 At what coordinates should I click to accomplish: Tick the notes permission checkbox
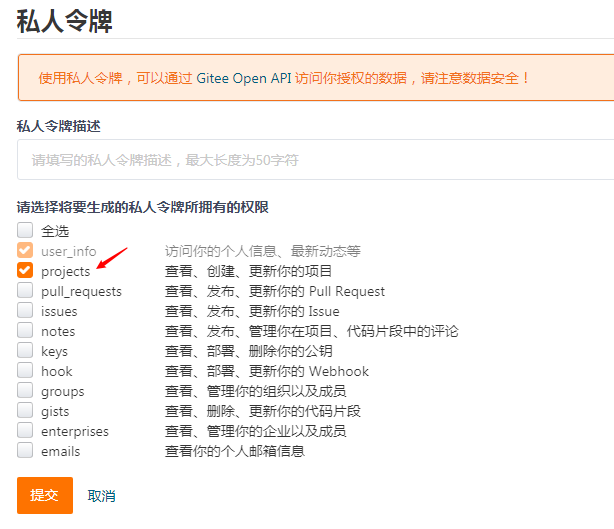coord(25,330)
